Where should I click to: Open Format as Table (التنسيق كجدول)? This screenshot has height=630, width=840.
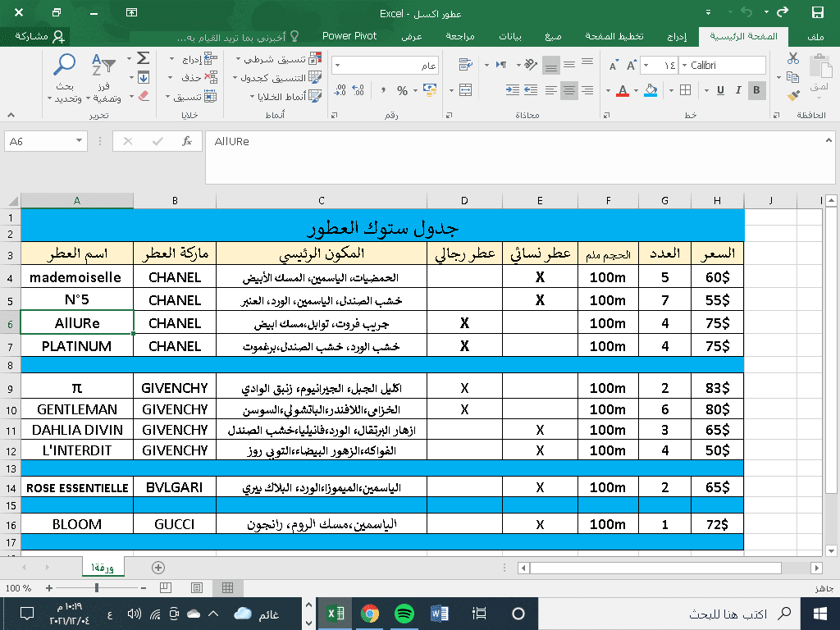pyautogui.click(x=277, y=78)
